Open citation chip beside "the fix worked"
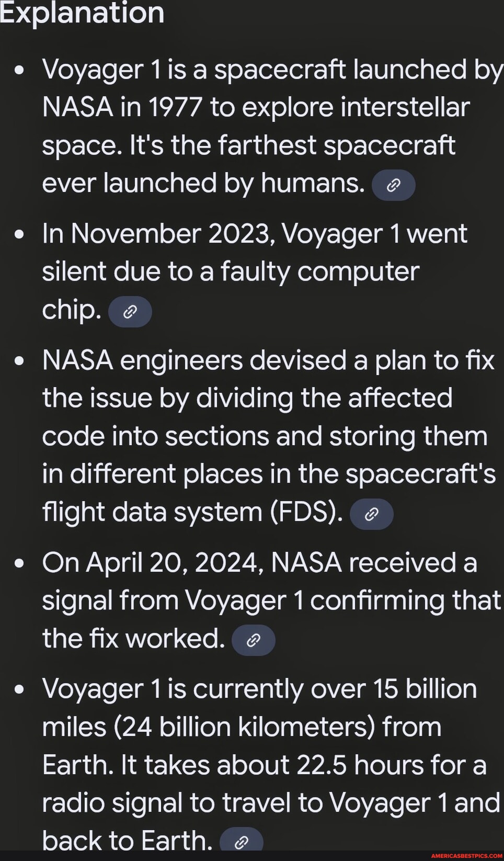The height and width of the screenshot is (861, 504). (254, 640)
